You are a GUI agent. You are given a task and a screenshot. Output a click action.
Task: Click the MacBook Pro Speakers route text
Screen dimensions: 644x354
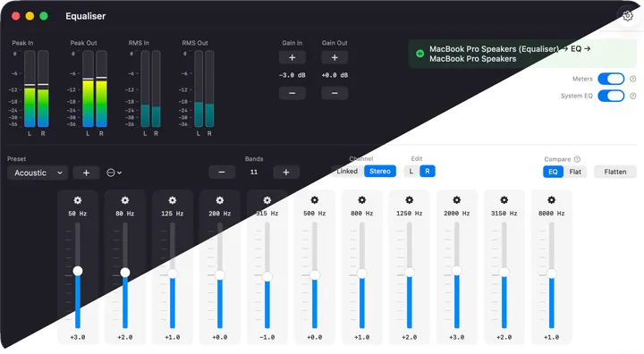click(510, 54)
